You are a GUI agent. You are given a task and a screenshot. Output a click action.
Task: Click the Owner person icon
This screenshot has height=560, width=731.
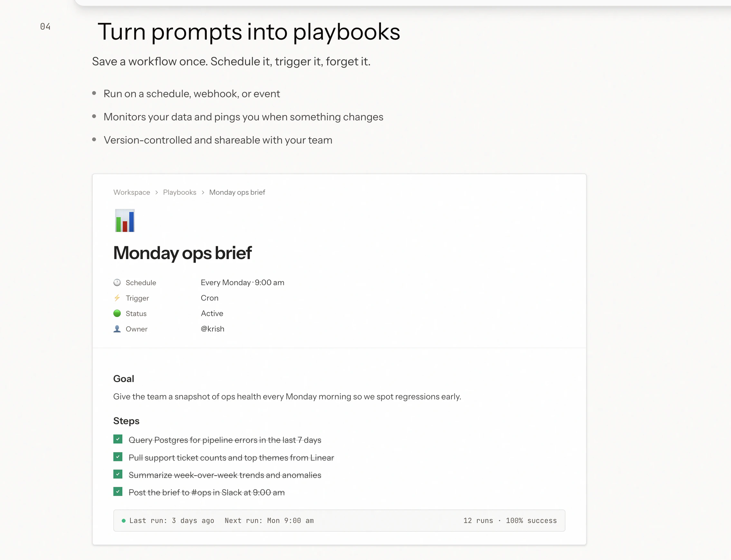(117, 329)
